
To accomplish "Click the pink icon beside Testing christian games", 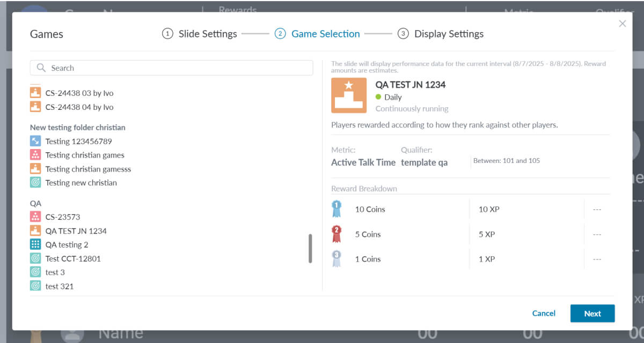I will [x=35, y=155].
